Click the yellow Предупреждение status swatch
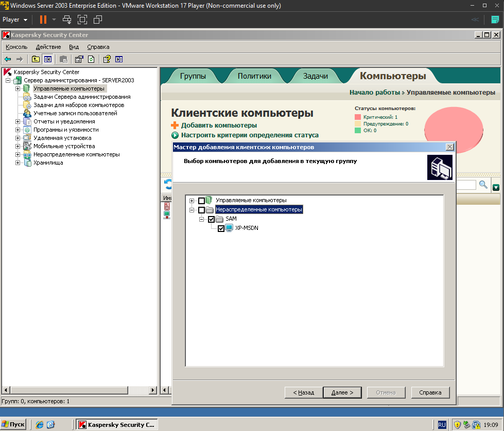The width and height of the screenshot is (504, 431). [358, 124]
